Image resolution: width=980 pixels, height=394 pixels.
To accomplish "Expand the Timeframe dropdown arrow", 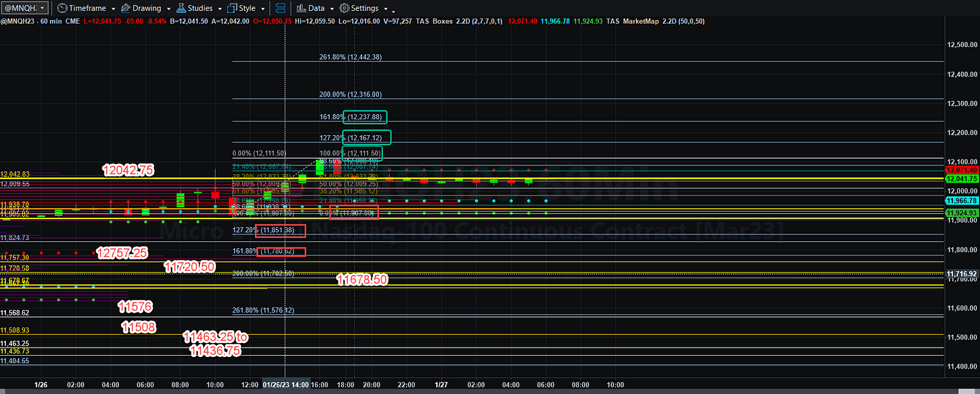I will pyautogui.click(x=112, y=9).
